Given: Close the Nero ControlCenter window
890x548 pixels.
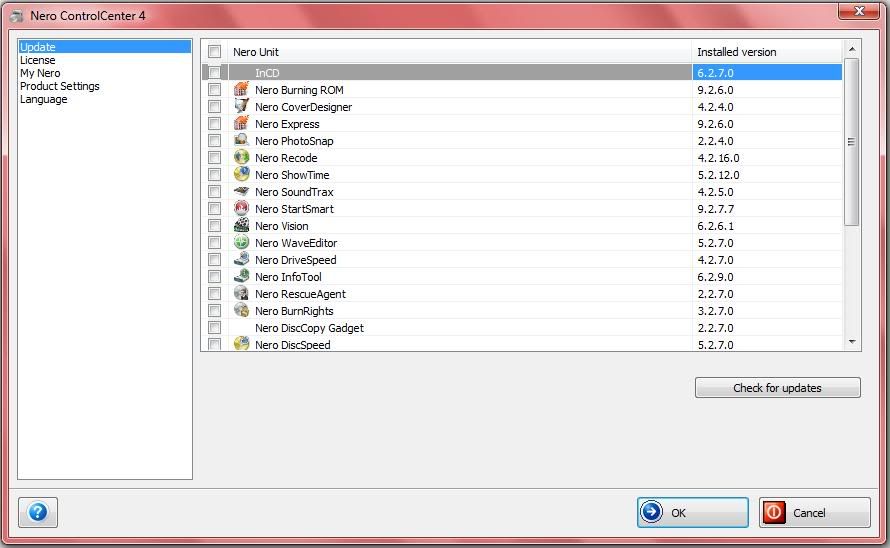Looking at the screenshot, I should (859, 11).
